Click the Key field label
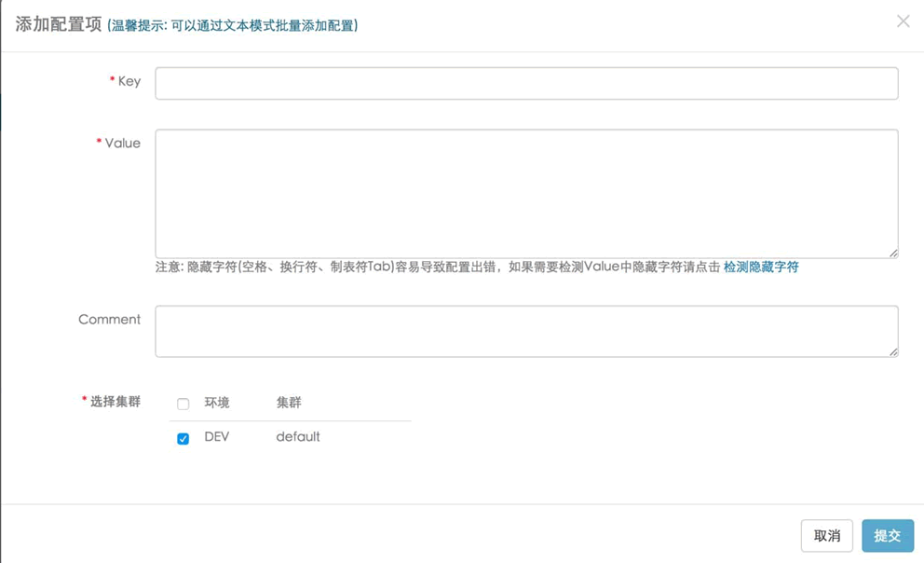 tap(129, 81)
